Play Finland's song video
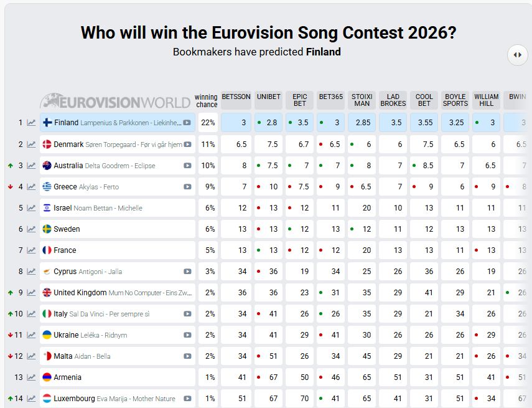532x408 pixels. [187, 123]
